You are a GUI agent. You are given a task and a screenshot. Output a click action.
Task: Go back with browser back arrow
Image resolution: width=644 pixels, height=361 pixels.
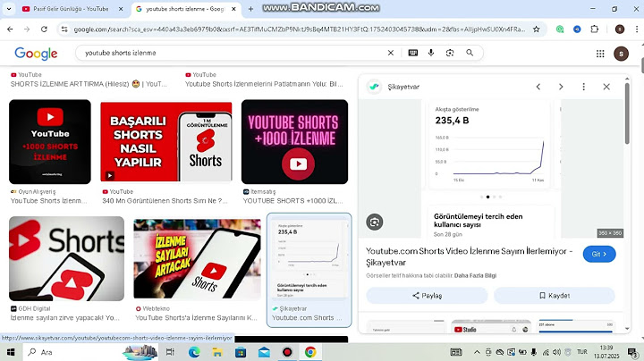coord(10,29)
